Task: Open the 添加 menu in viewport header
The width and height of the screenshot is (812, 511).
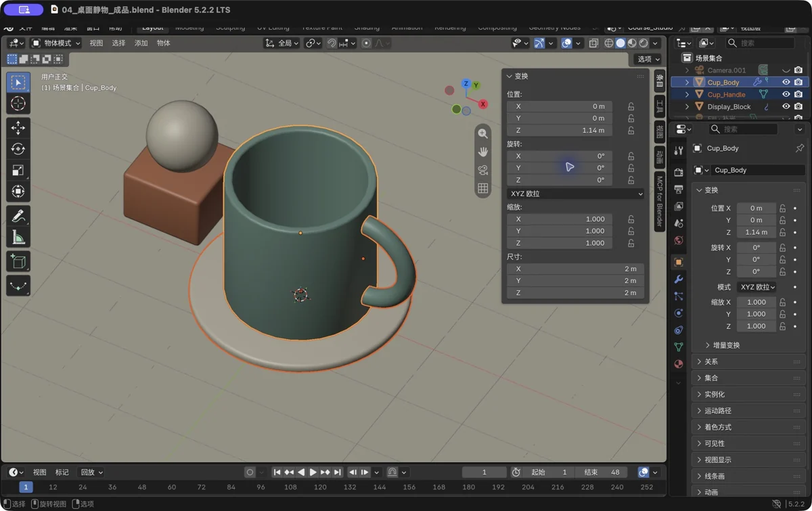Action: coord(141,43)
